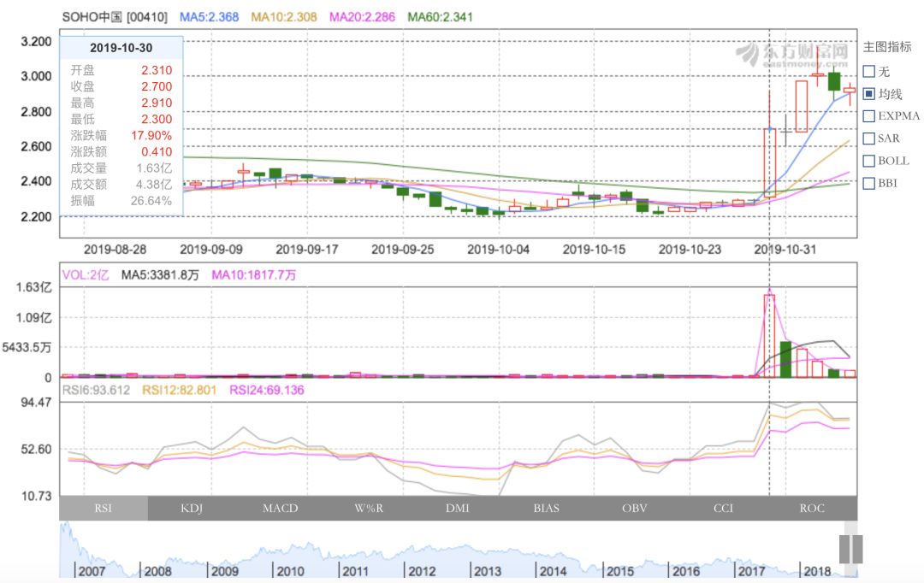Enable the SAR indicator checkbox

pyautogui.click(x=868, y=138)
